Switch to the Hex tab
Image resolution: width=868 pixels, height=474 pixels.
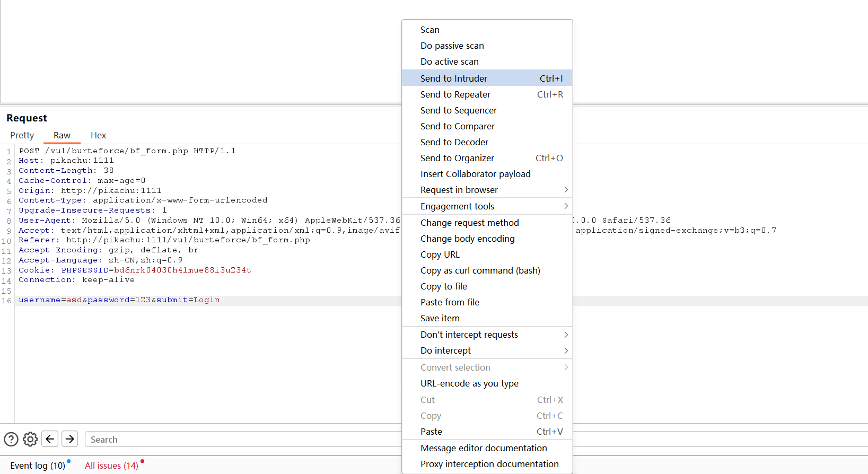[x=98, y=136]
